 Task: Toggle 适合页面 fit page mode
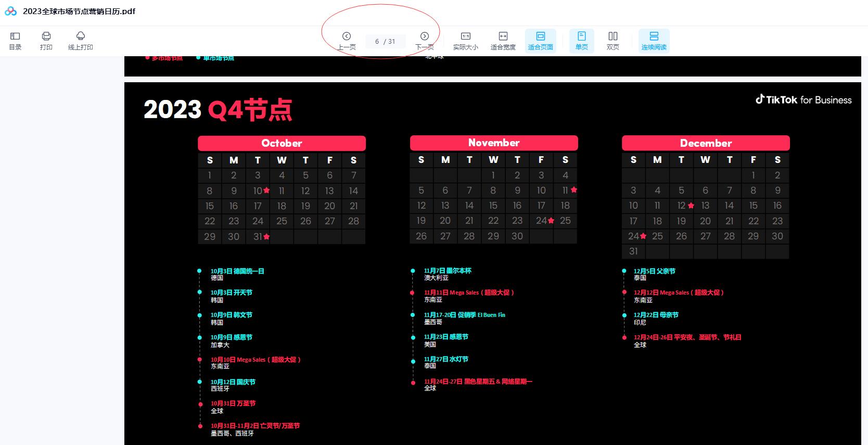pyautogui.click(x=540, y=41)
